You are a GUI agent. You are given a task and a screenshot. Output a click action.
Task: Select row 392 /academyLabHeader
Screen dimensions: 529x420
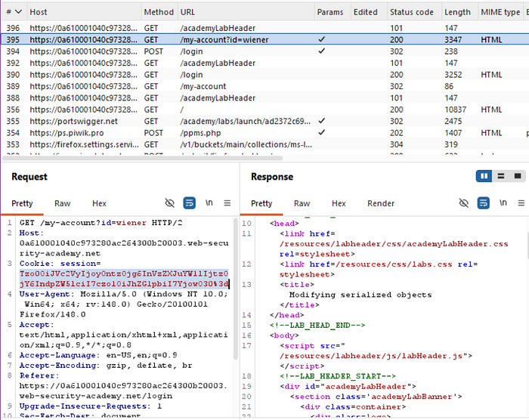click(x=264, y=63)
